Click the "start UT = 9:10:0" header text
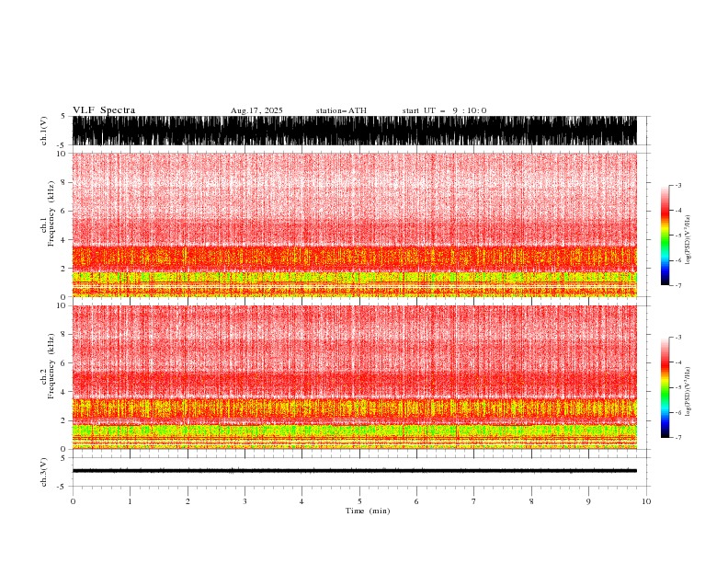Image resolution: width=728 pixels, height=563 pixels. click(444, 110)
